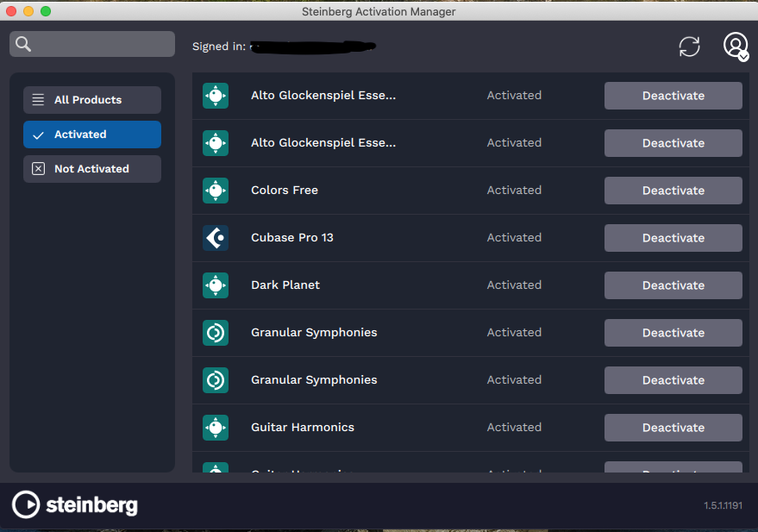Deactivate the second Alto Glockenspiel license
This screenshot has width=758, height=532.
673,143
